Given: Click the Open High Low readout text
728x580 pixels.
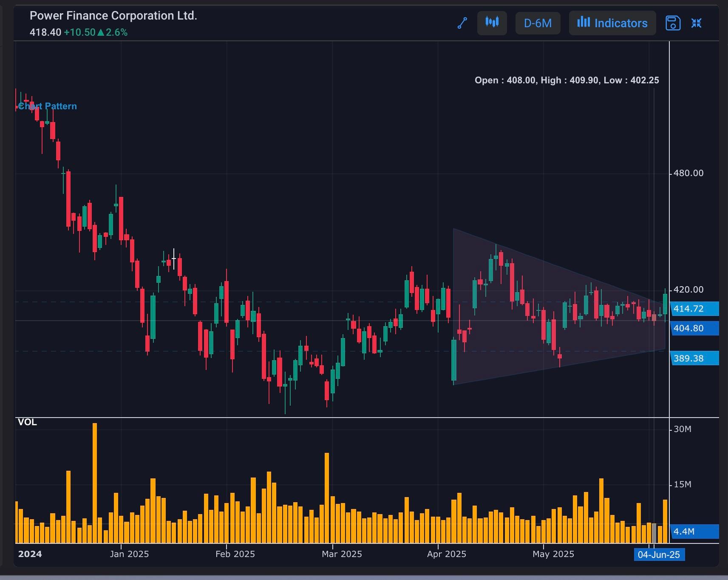Looking at the screenshot, I should point(567,80).
